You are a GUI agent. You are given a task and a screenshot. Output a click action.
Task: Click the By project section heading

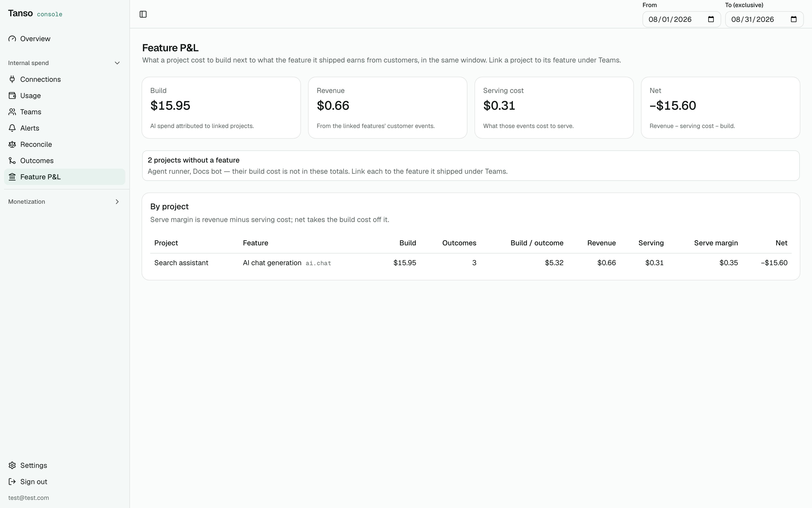[170, 206]
